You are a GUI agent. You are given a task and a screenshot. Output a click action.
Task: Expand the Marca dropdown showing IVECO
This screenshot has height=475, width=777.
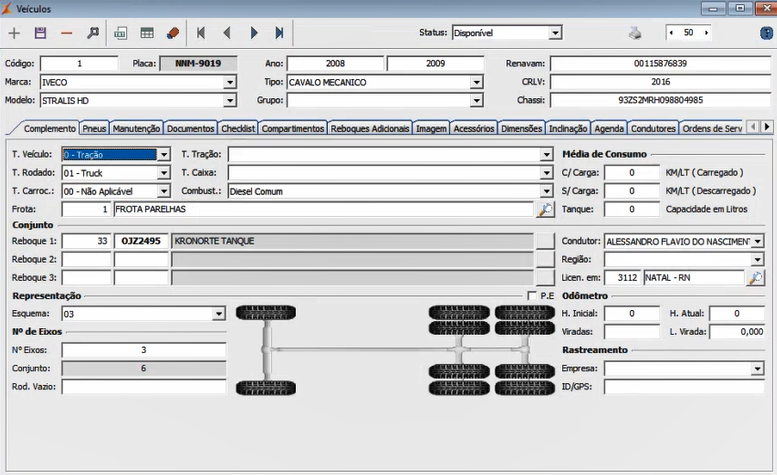click(229, 82)
